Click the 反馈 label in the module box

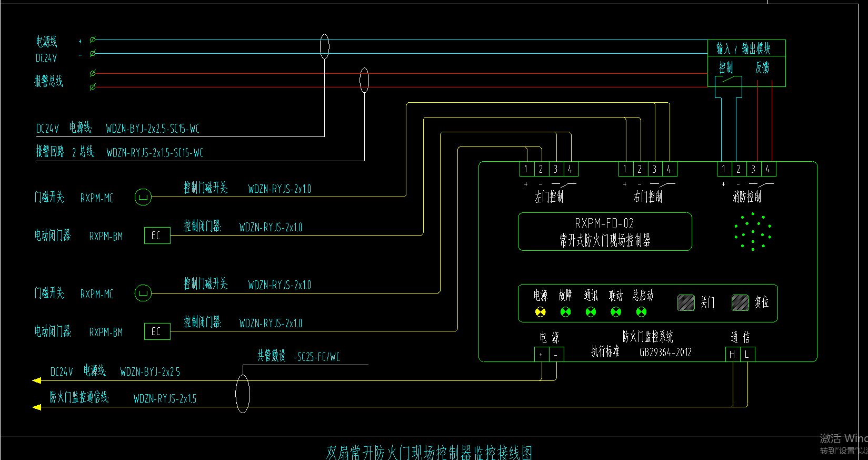(762, 67)
